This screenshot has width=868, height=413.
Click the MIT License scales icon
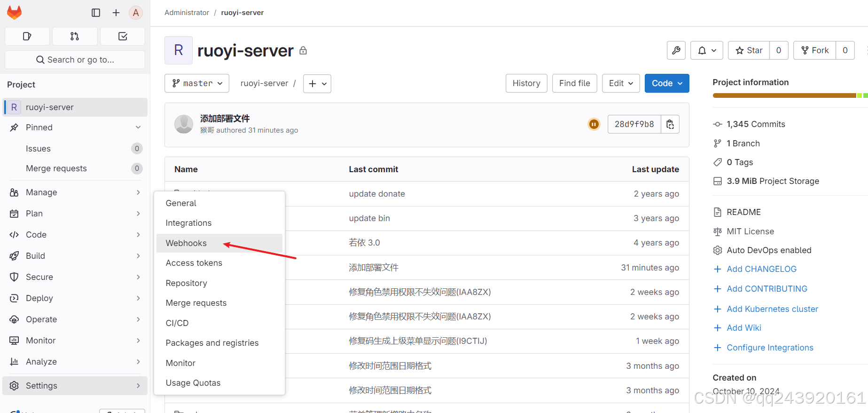pos(718,231)
